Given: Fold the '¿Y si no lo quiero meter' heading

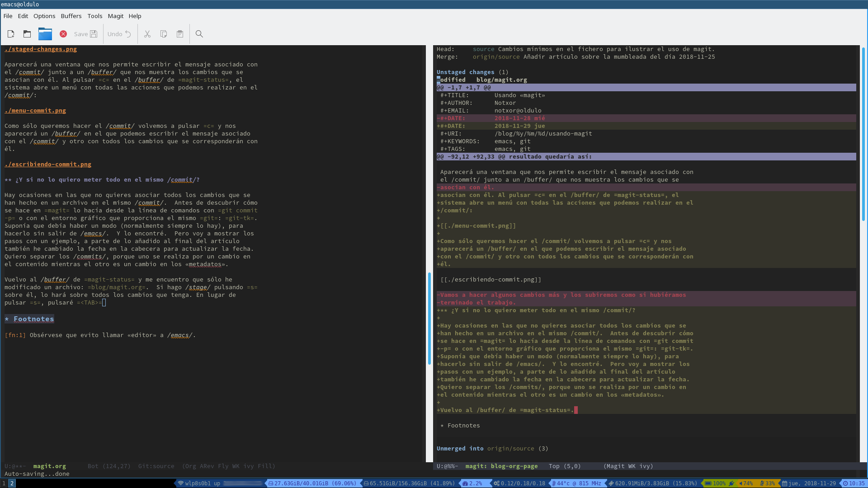Looking at the screenshot, I should 102,180.
